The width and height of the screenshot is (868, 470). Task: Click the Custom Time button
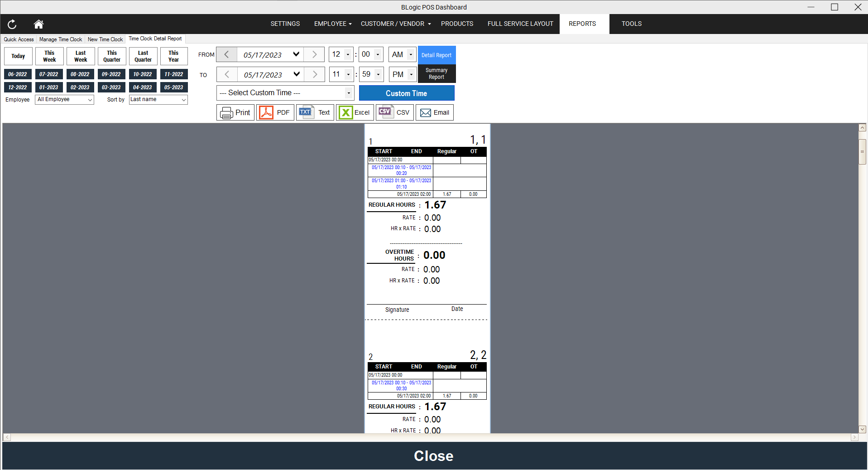pos(406,93)
